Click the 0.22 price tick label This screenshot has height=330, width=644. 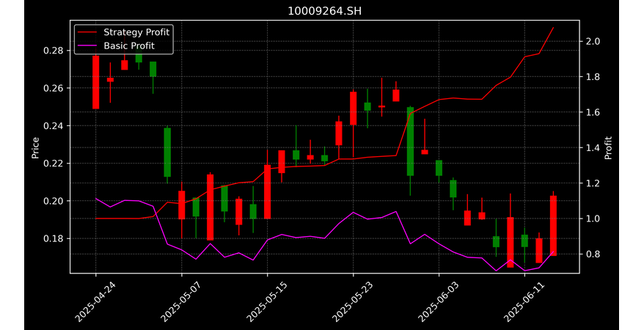click(53, 164)
